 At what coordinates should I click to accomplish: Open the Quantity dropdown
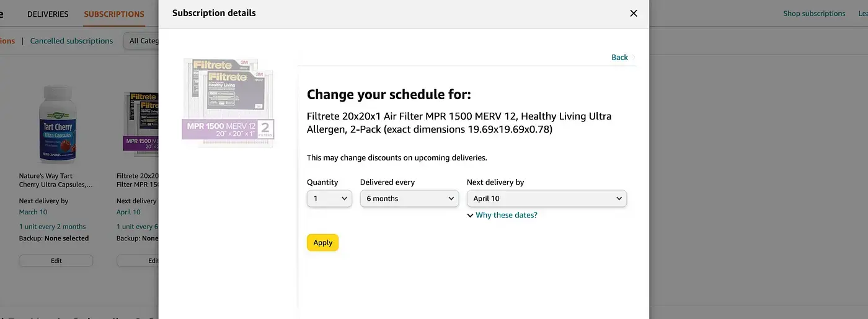[x=329, y=198]
